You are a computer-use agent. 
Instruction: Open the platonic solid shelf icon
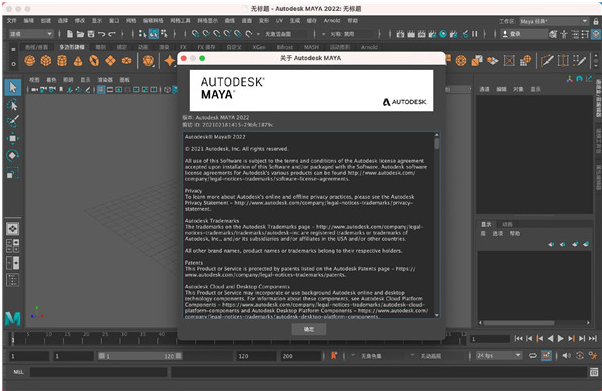pyautogui.click(x=148, y=61)
